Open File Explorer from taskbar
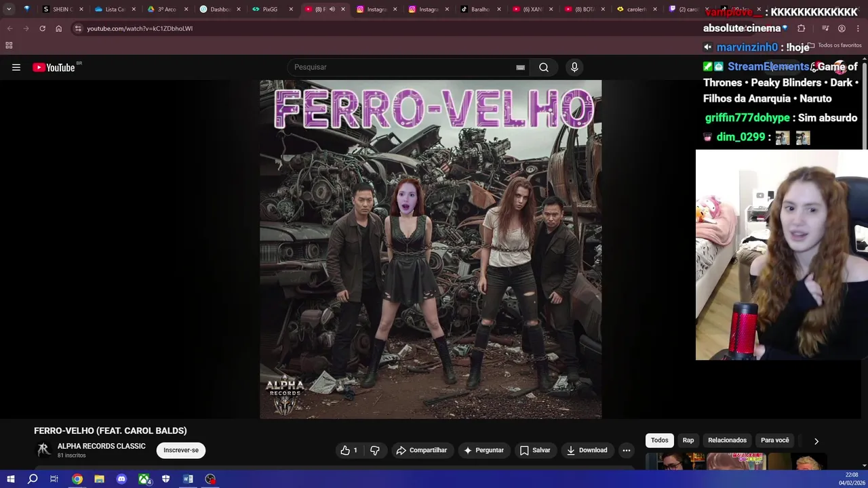This screenshot has width=868, height=488. (x=99, y=479)
